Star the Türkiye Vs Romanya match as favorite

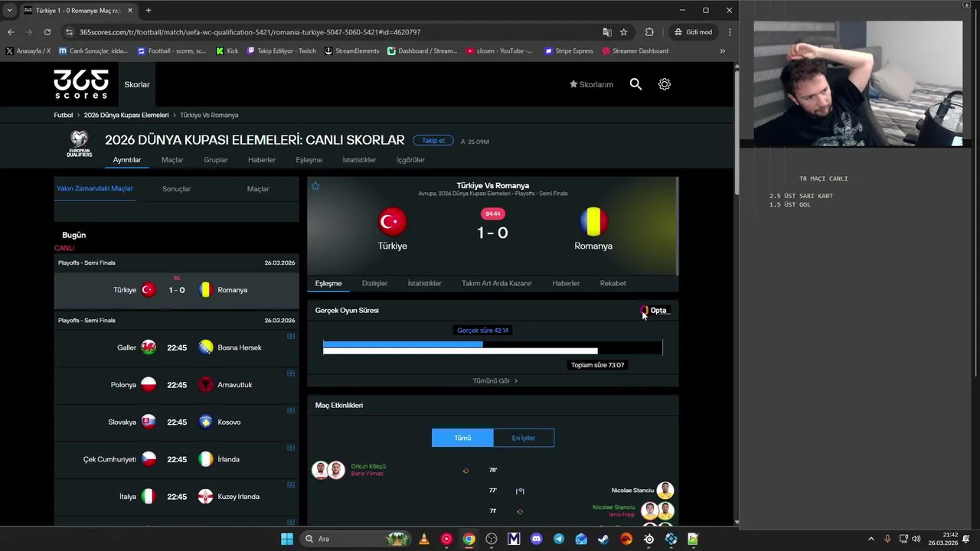(315, 186)
